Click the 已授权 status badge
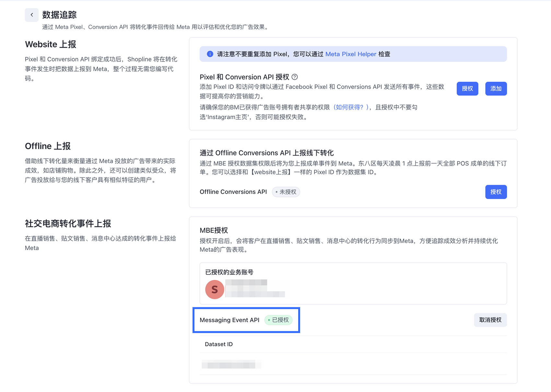 pos(279,320)
